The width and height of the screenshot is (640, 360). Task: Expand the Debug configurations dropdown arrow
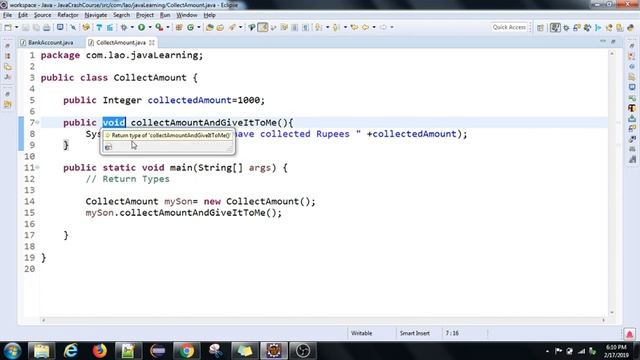coord(132,27)
